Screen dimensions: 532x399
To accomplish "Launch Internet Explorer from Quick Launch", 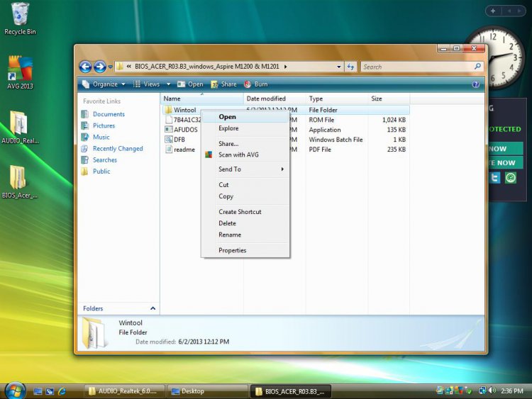I will point(62,391).
